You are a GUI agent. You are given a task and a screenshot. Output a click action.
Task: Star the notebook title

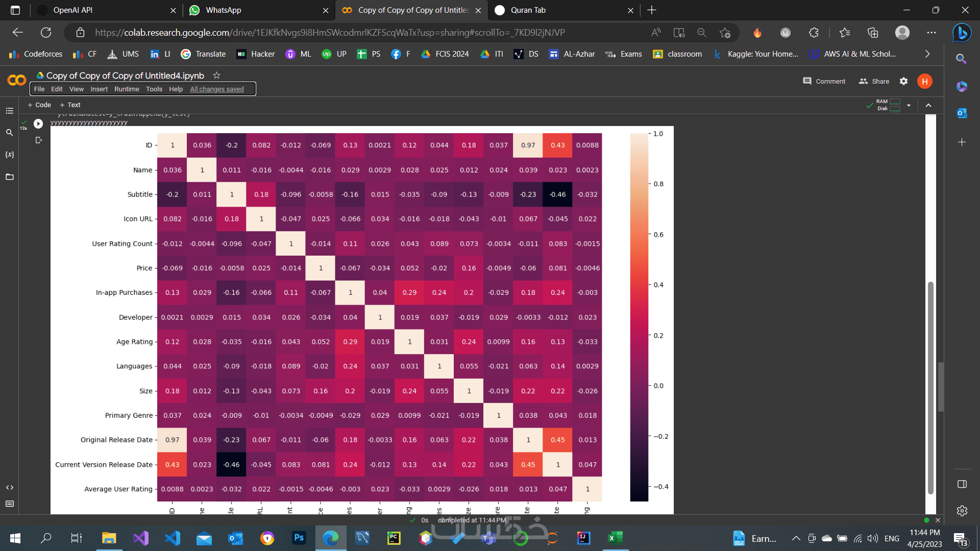point(216,76)
